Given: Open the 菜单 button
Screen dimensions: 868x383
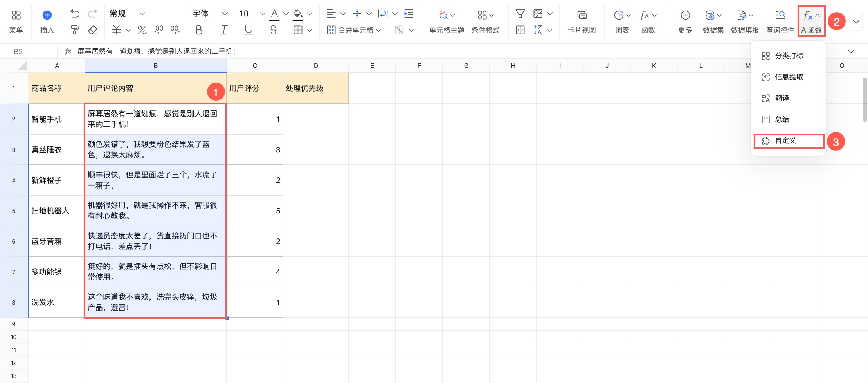Looking at the screenshot, I should [x=16, y=22].
